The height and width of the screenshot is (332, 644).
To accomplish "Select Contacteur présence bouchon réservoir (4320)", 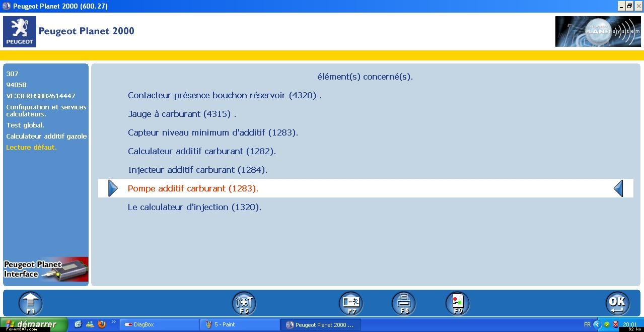I will point(225,95).
